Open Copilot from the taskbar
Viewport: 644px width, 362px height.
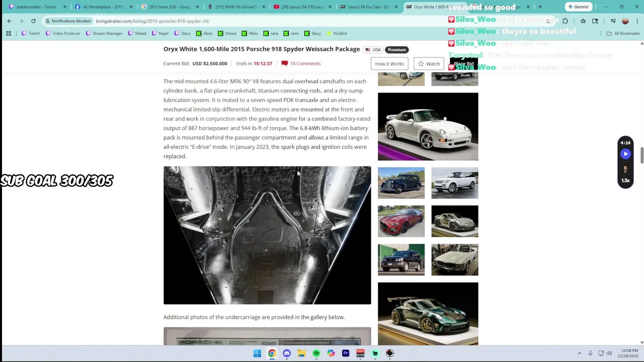(331, 353)
